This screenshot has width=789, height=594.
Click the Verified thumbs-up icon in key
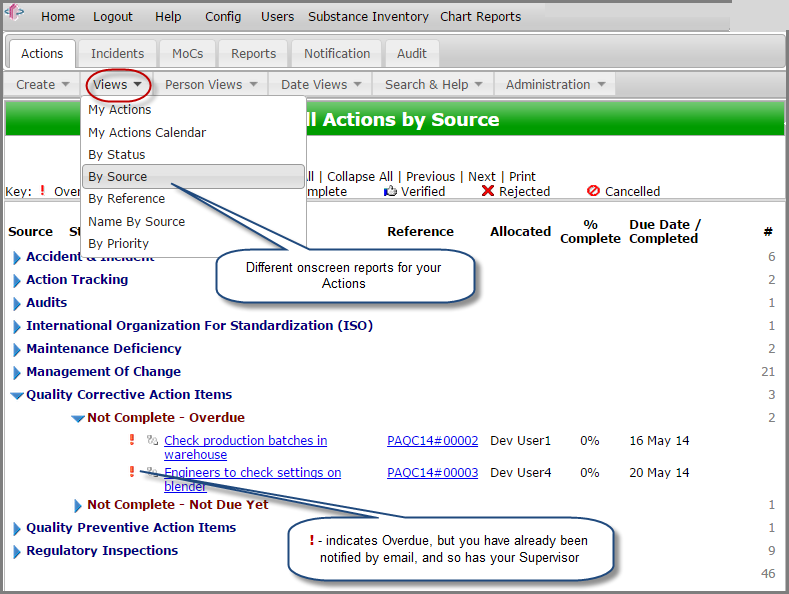tap(391, 191)
